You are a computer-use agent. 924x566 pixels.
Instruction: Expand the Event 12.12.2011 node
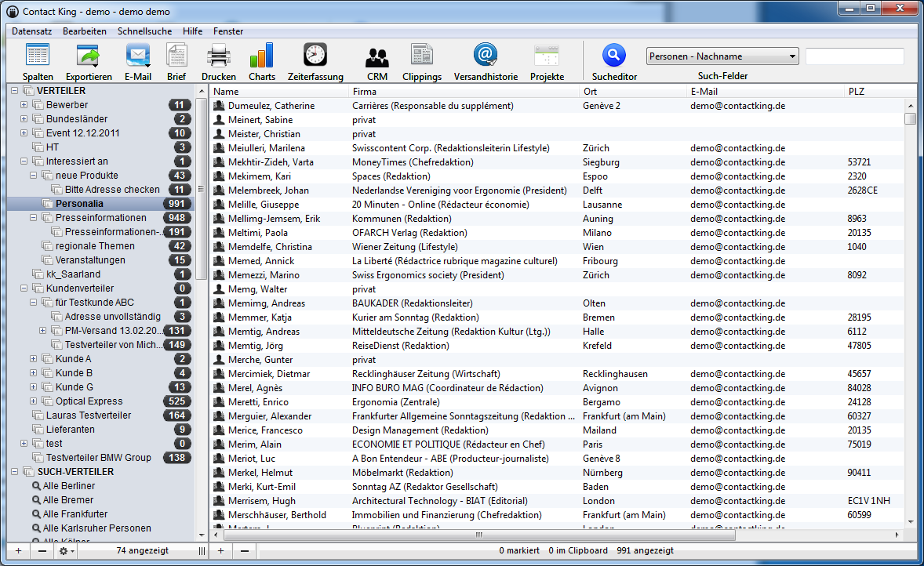(x=24, y=133)
